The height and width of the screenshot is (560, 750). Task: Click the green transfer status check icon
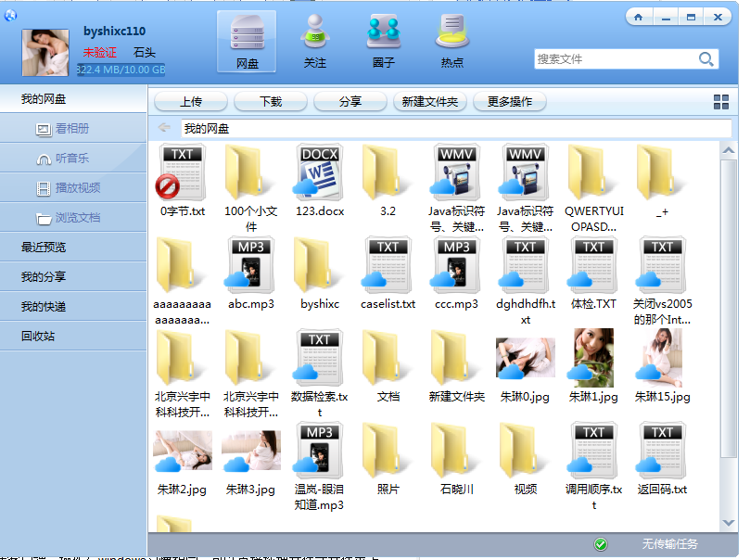coord(601,544)
